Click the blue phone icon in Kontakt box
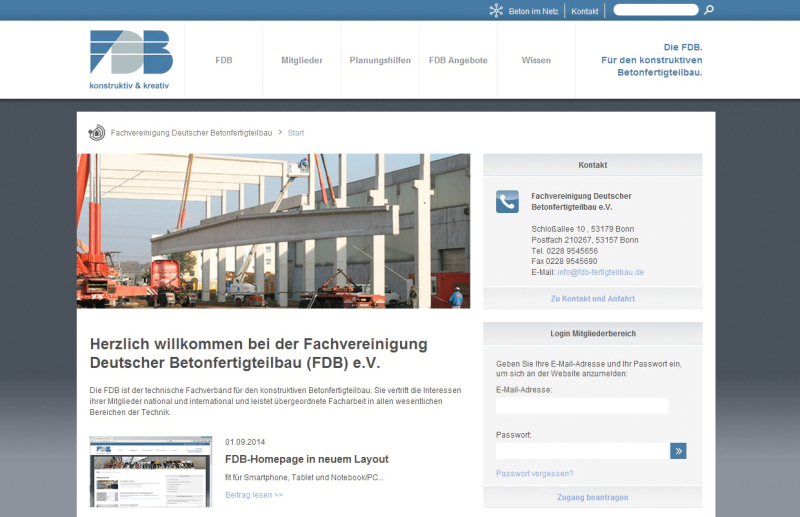The height and width of the screenshot is (517, 800). click(x=507, y=202)
